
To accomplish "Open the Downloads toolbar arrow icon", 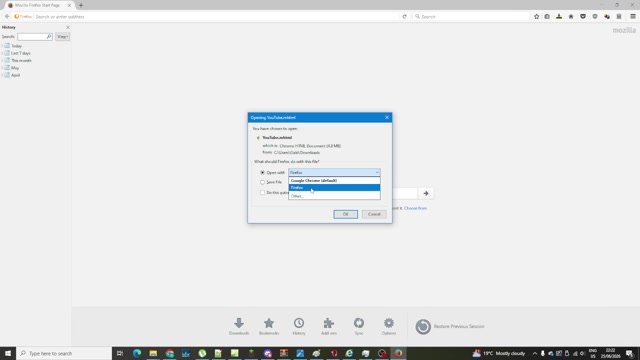I will pos(559,16).
